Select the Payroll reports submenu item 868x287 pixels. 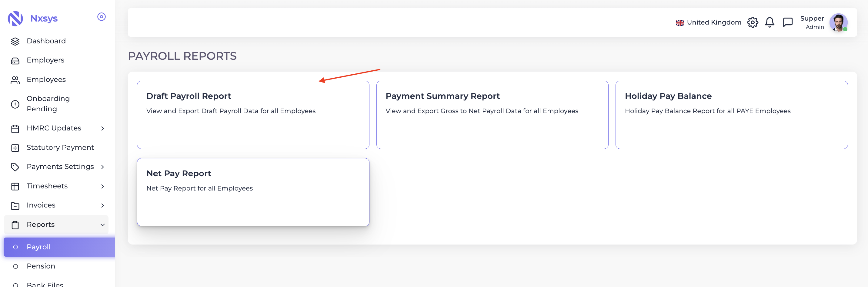point(60,247)
